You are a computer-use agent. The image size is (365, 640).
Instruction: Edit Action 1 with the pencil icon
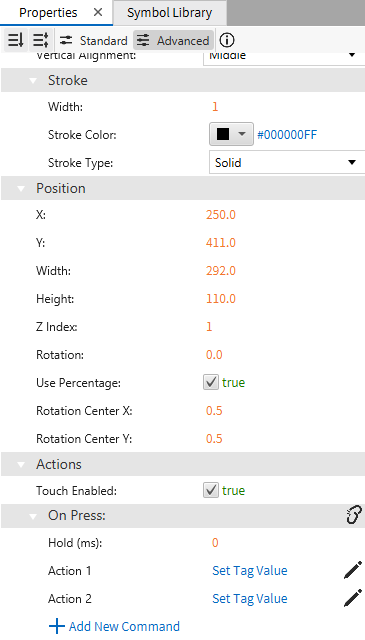click(353, 570)
